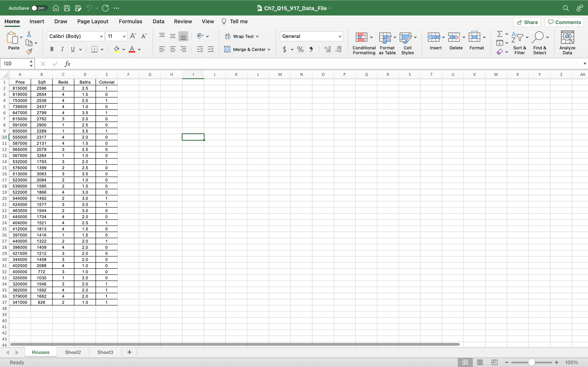Open the Merge & Center dropdown arrow
The width and height of the screenshot is (588, 367).
click(269, 50)
